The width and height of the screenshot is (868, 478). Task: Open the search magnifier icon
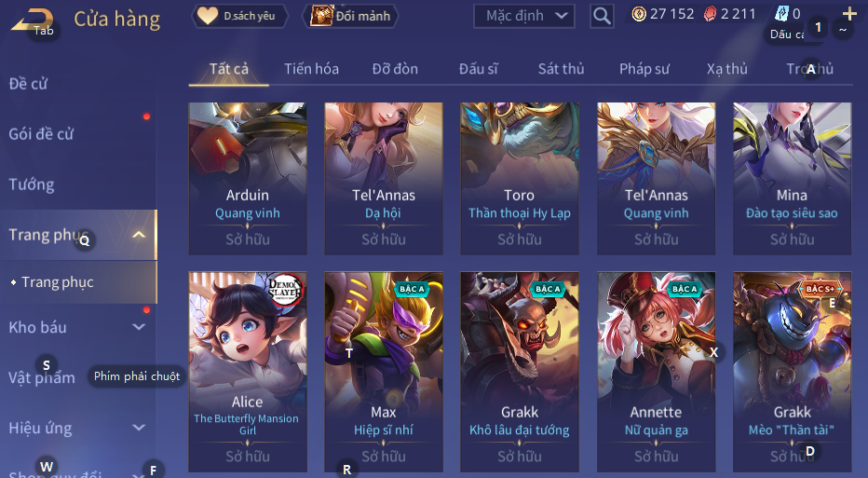pyautogui.click(x=602, y=16)
